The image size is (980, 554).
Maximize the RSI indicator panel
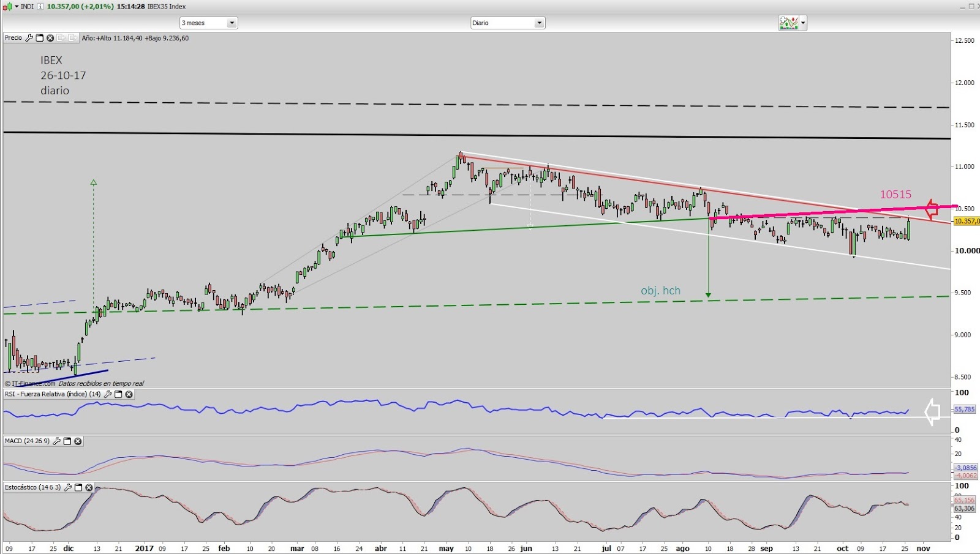[118, 394]
